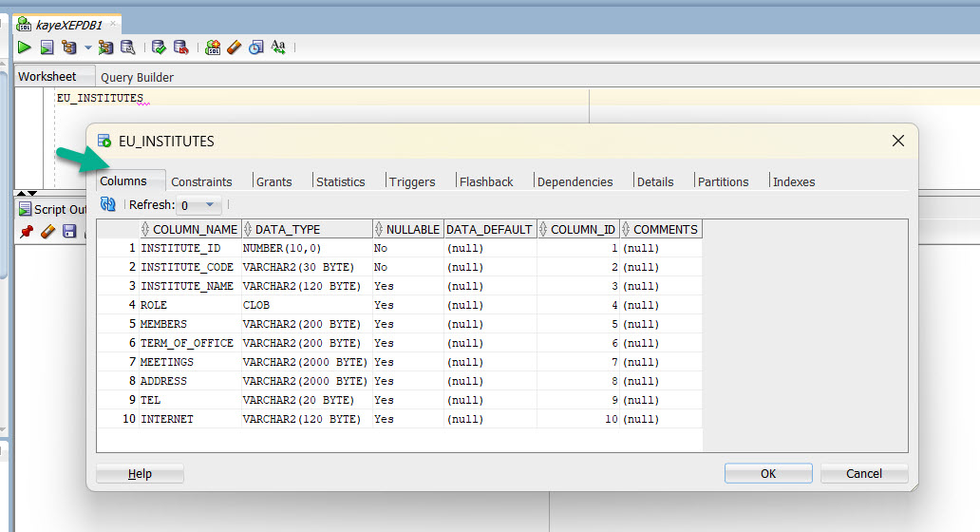Open the Triggers tab
The image size is (980, 532).
(x=412, y=181)
